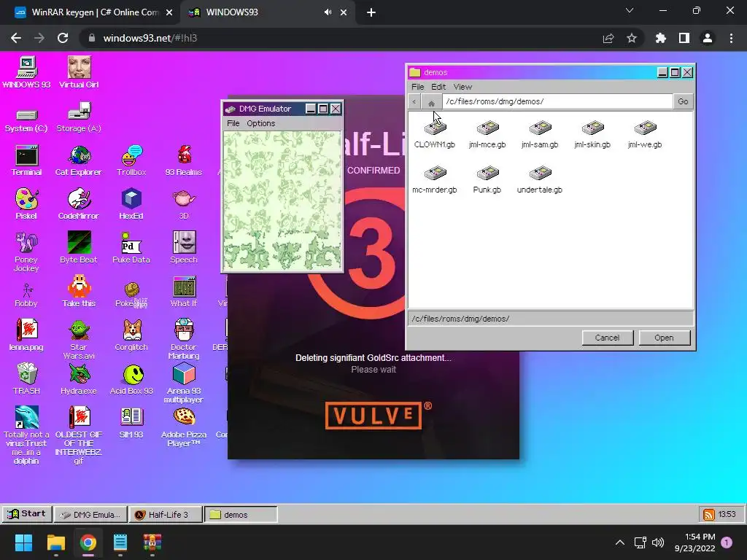Open File menu in demos window
The height and width of the screenshot is (560, 747).
tap(418, 87)
